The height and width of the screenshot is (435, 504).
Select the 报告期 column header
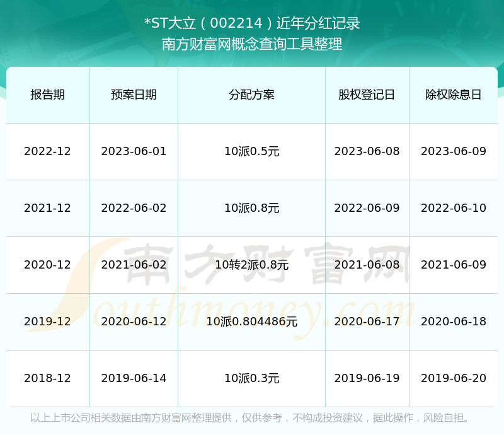(48, 95)
